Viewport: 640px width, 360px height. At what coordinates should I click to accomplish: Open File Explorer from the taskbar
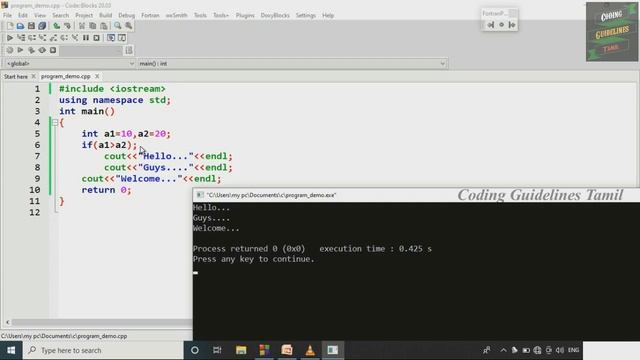coord(241,350)
